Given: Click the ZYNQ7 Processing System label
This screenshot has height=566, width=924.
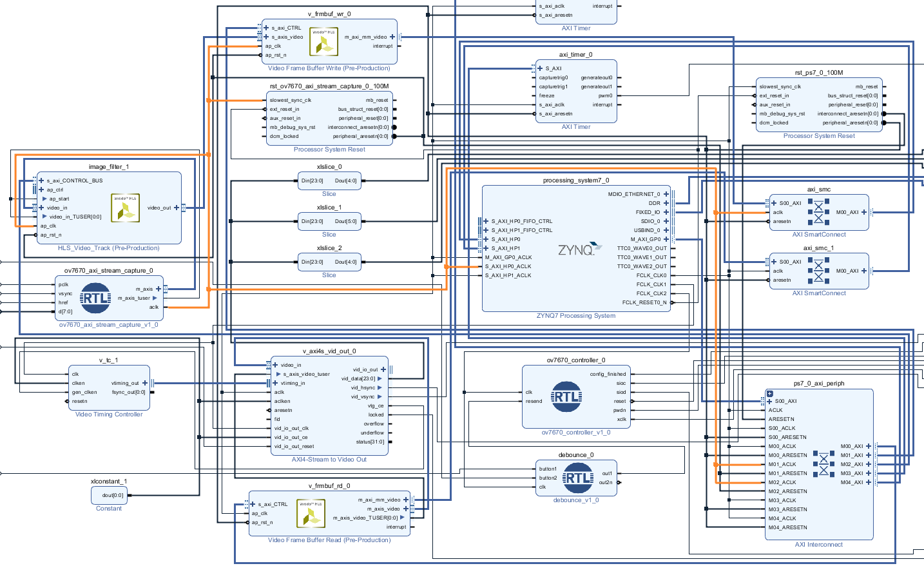Looking at the screenshot, I should pos(575,316).
